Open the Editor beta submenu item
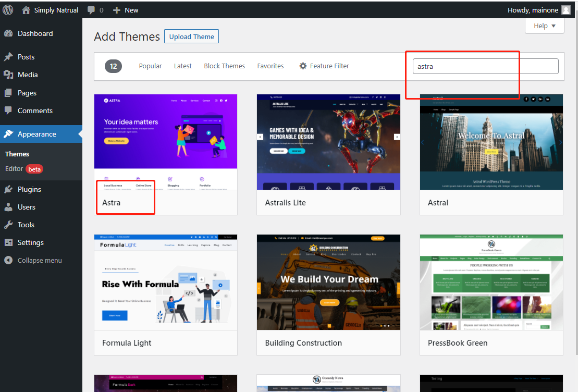 tap(24, 169)
